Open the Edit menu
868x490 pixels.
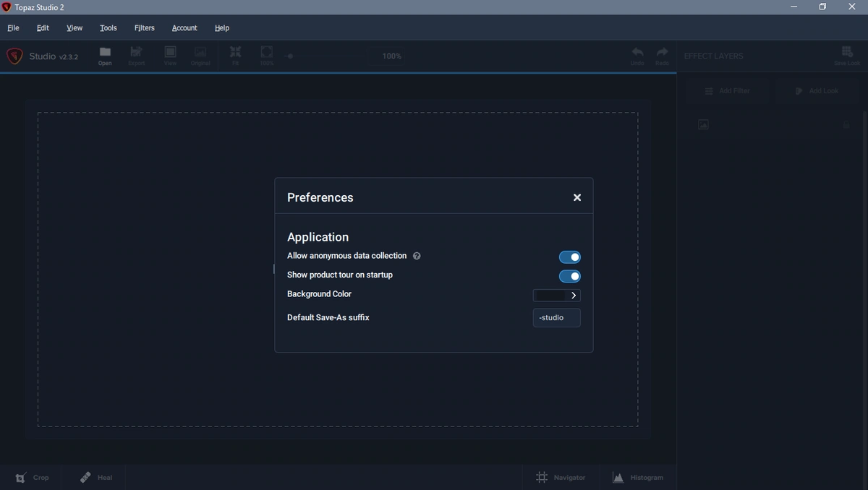pos(43,28)
